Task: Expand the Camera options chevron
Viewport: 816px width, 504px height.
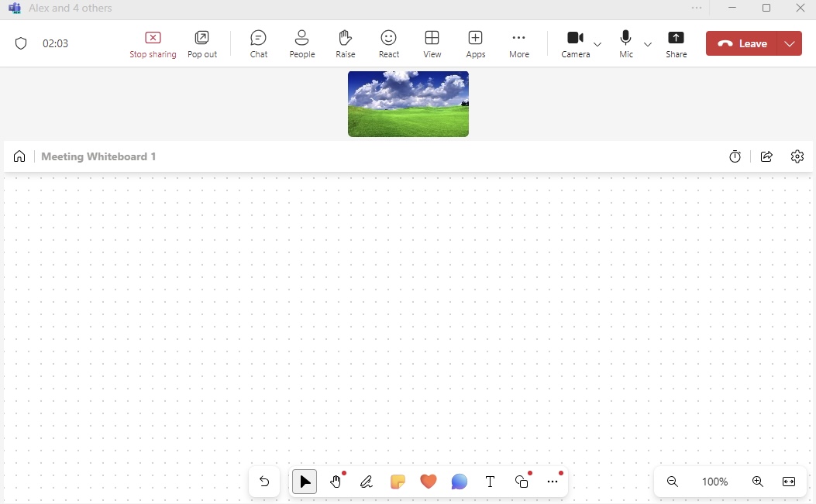Action: click(x=597, y=44)
